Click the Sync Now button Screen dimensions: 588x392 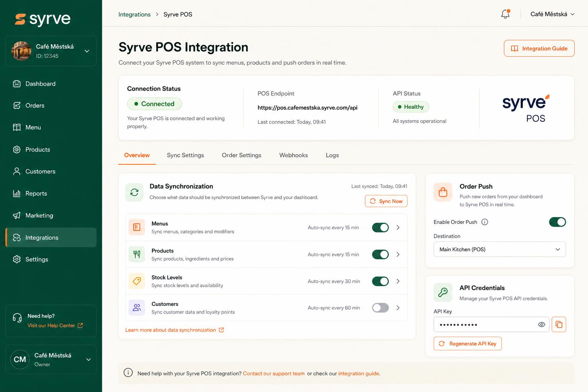pyautogui.click(x=386, y=201)
